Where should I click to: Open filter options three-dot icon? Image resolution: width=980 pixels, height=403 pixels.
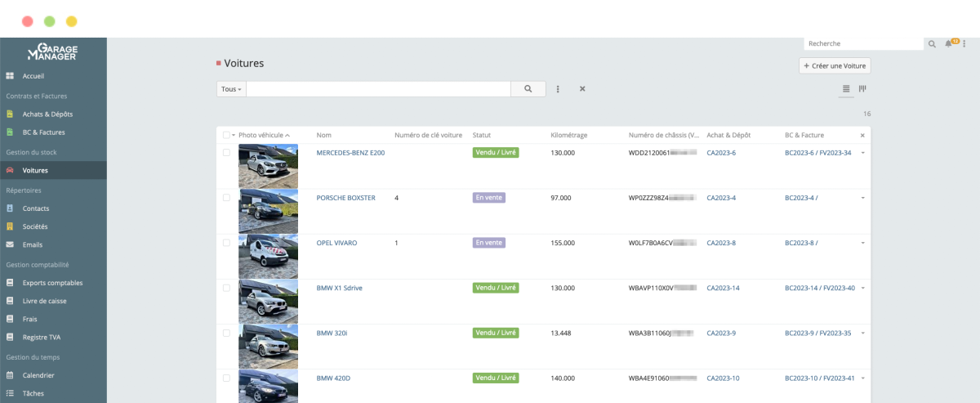[558, 89]
